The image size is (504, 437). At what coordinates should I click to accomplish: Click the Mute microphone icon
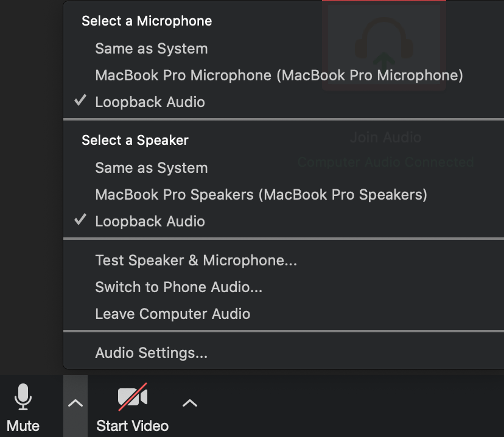(x=23, y=397)
